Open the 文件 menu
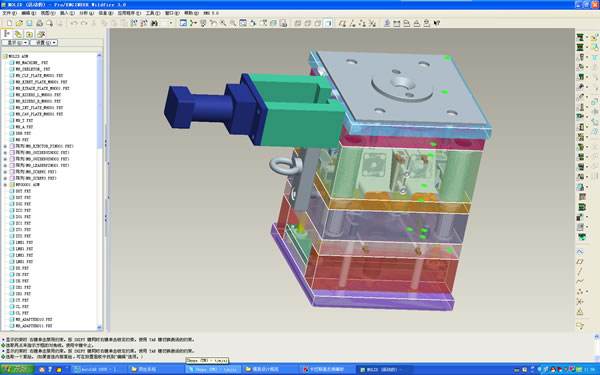Image resolution: width=600 pixels, height=375 pixels. (x=9, y=13)
